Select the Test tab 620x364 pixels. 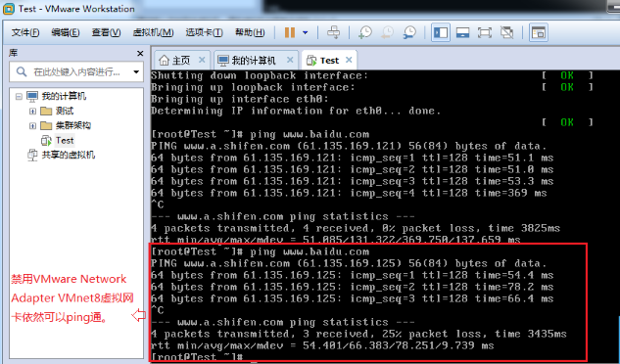329,61
